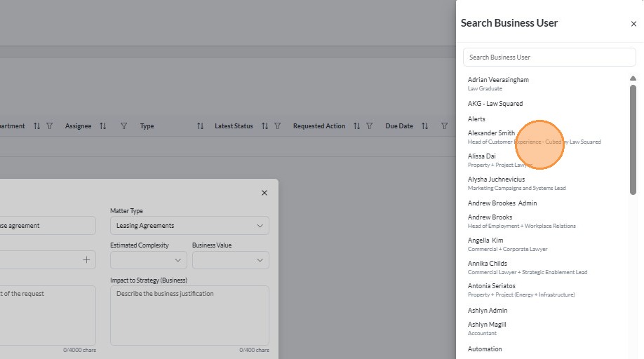Screen dimensions: 644x359
Task: Open the Matter Type dropdown
Action: point(189,226)
